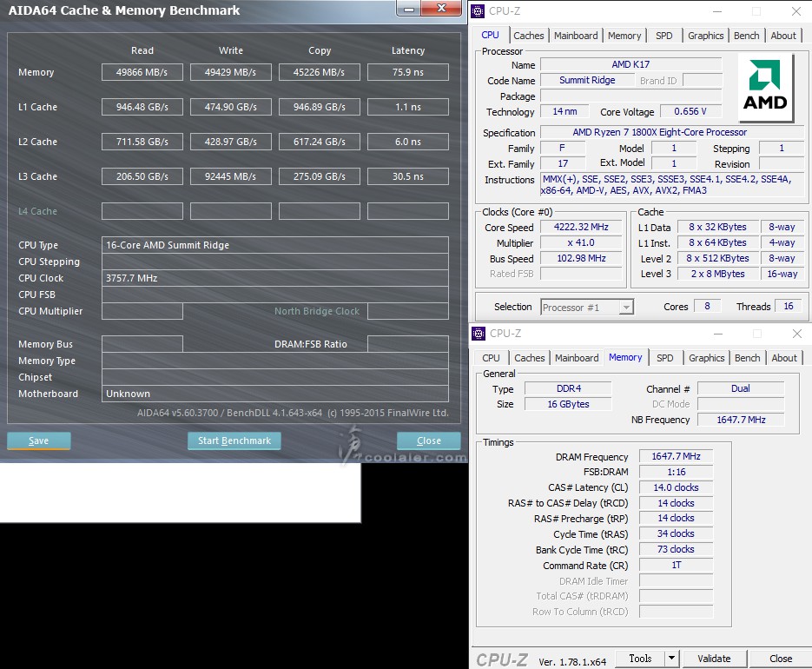Image resolution: width=812 pixels, height=669 pixels.
Task: Expand the Tools dropdown arrow in CPU-Z
Action: [x=671, y=658]
